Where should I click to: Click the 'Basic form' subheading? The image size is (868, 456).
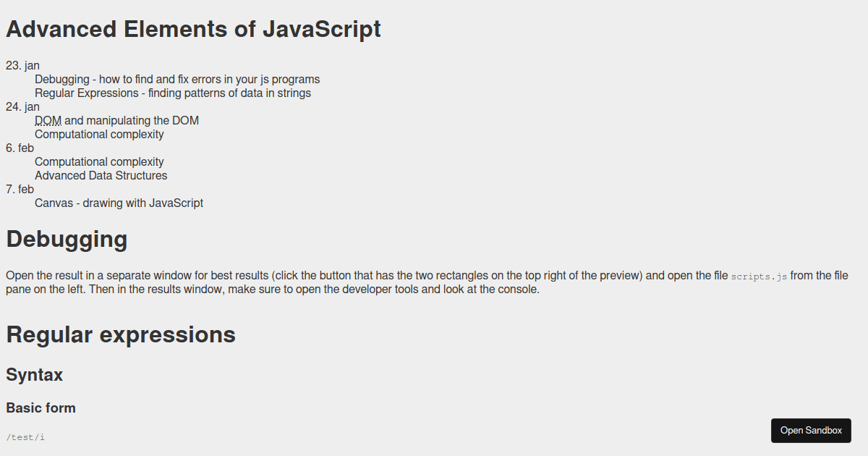pos(41,408)
